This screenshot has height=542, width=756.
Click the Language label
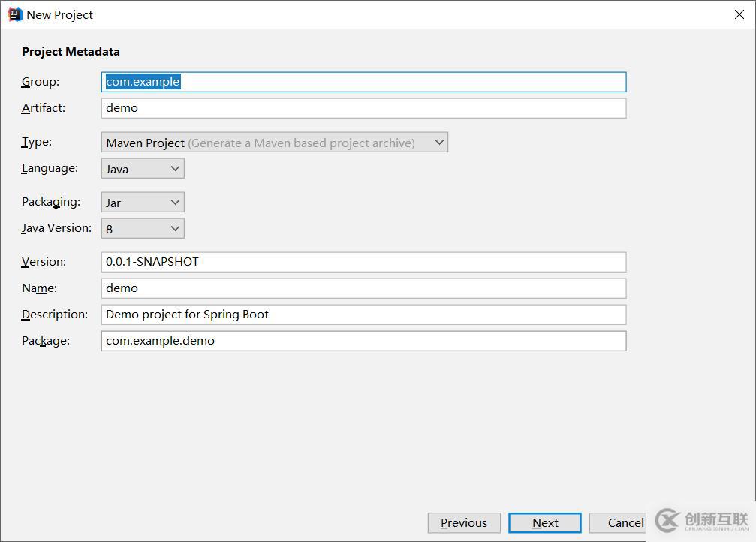[50, 168]
